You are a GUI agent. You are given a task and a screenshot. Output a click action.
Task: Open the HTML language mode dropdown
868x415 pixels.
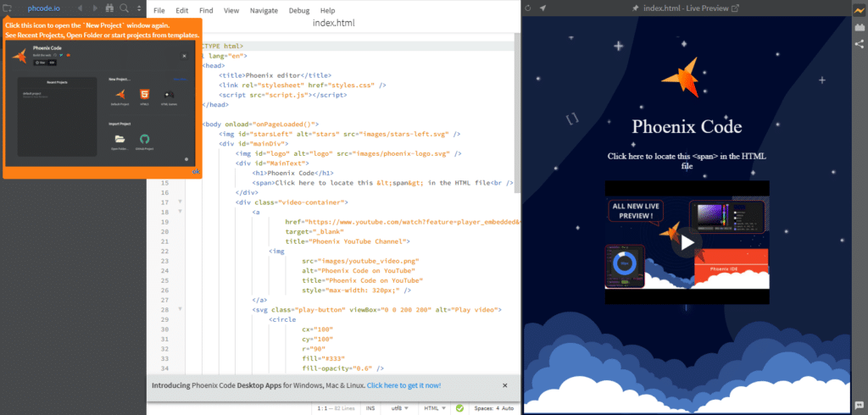click(434, 408)
